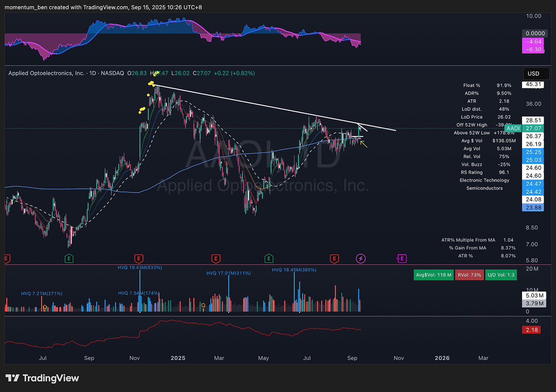Viewport: 556px width, 392px height.
Task: Click the % Gain From MA 8.37% row
Action: coord(482,248)
